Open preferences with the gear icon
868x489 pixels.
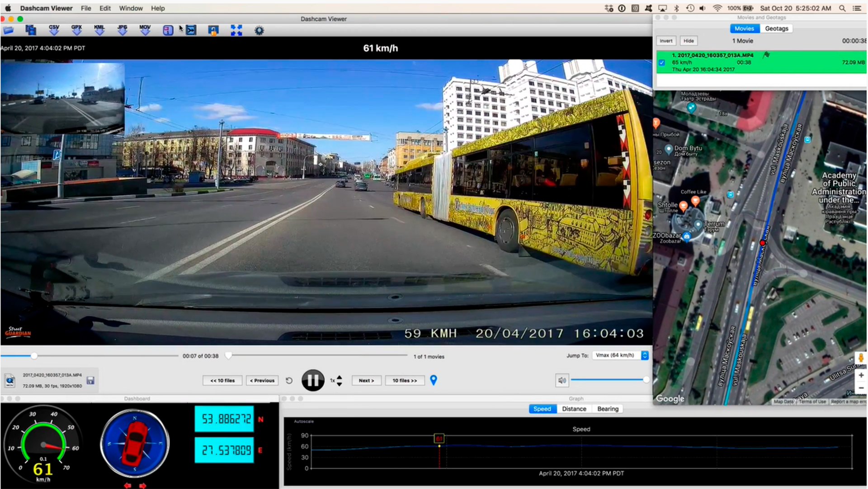pos(259,30)
